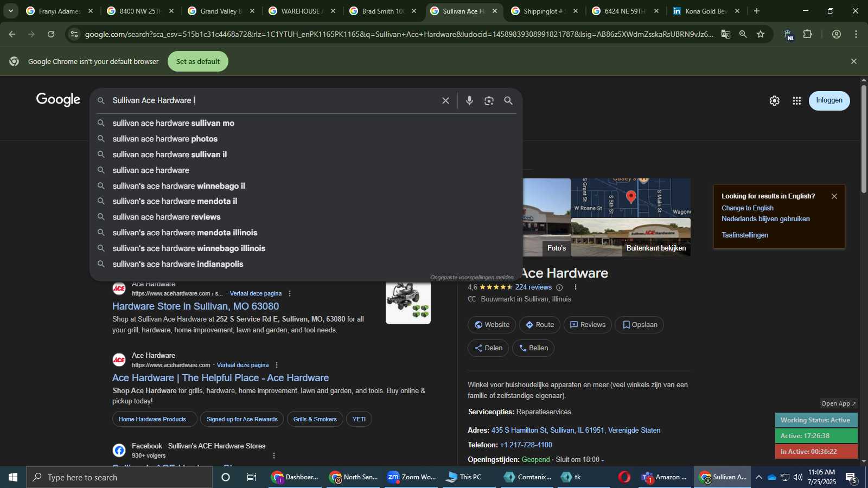This screenshot has height=488, width=868.
Task: Open more options for Facebook Sullivan's ACE result
Action: [x=274, y=455]
